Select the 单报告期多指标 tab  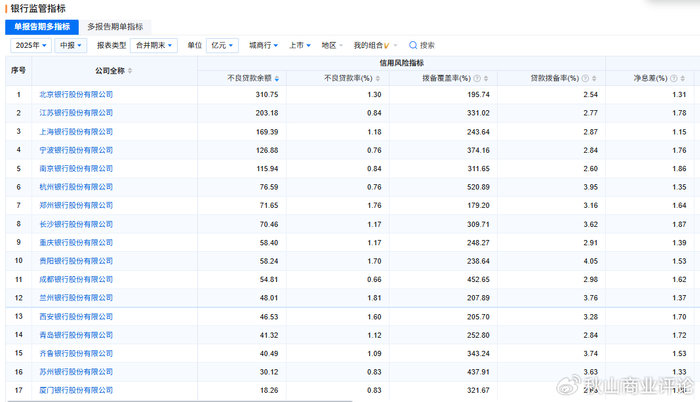[43, 26]
